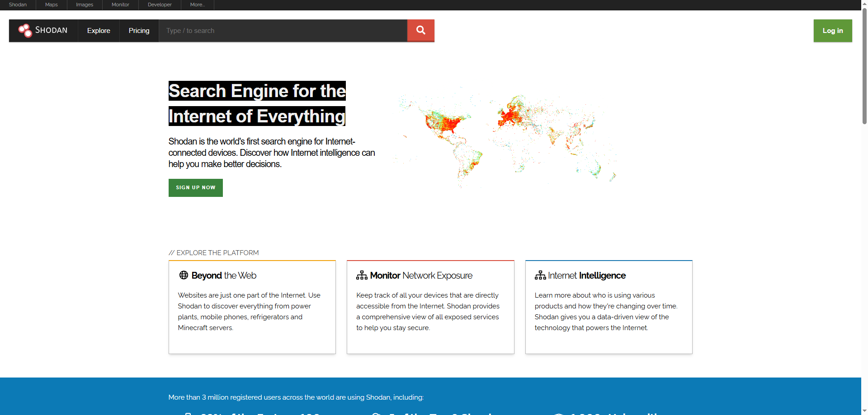Open the Beyond the Web card heading
The width and height of the screenshot is (868, 415).
(x=224, y=275)
